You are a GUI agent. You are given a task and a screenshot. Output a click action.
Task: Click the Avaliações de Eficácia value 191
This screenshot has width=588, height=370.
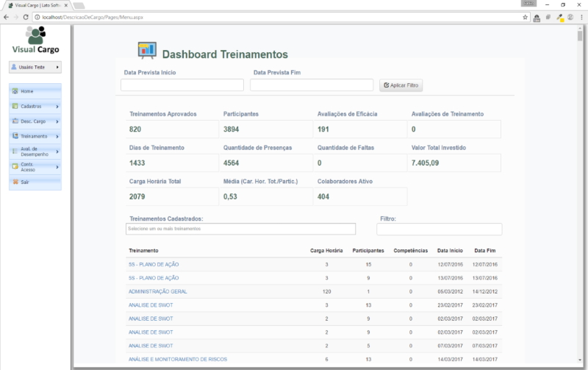(x=323, y=129)
